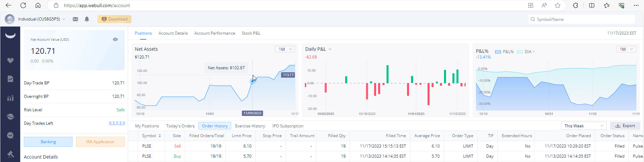Click the P&L% blue color swatch
This screenshot has height=162, width=644.
pos(498,52)
